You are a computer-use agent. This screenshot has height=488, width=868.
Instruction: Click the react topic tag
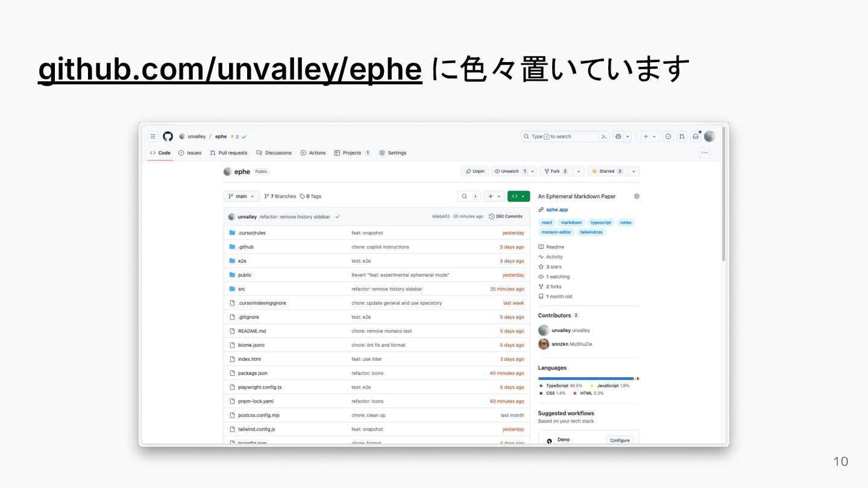point(547,222)
